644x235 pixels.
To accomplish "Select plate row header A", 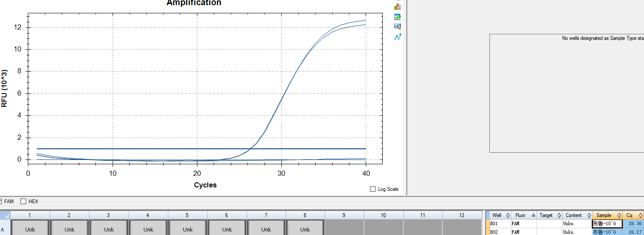I will point(5,227).
